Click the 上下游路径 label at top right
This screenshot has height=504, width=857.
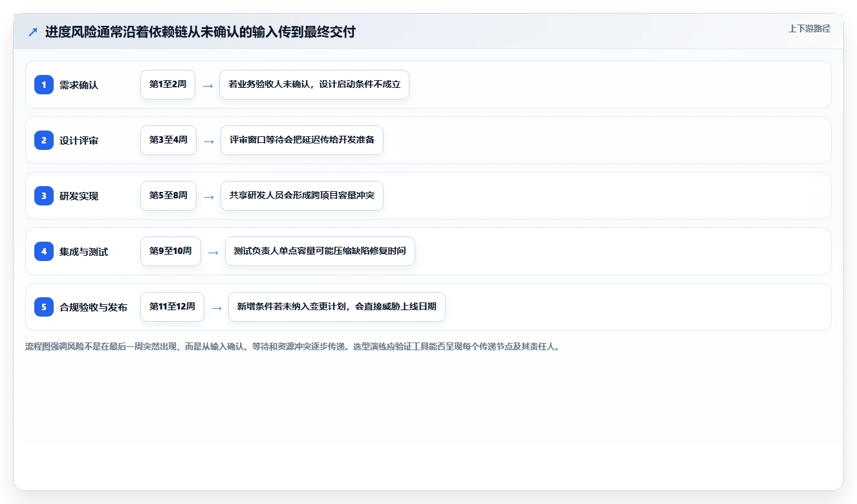point(809,29)
